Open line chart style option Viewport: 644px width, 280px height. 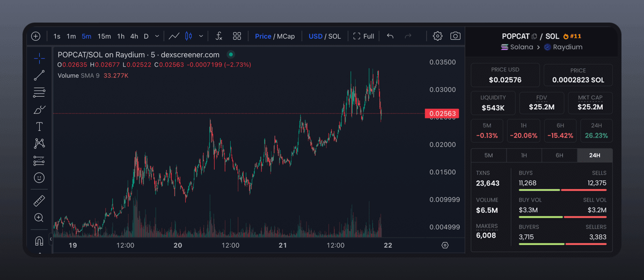pyautogui.click(x=174, y=36)
